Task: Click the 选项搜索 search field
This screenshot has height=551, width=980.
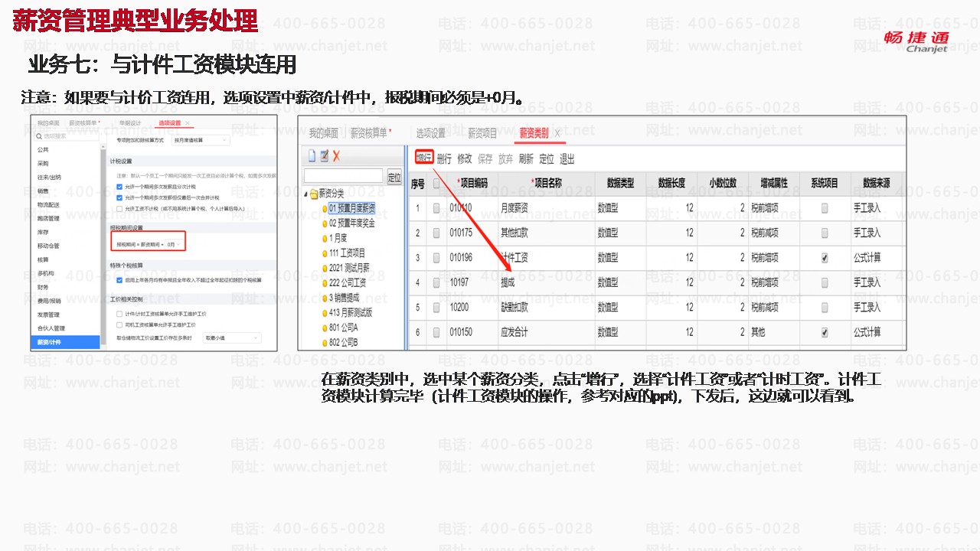Action: [66, 136]
